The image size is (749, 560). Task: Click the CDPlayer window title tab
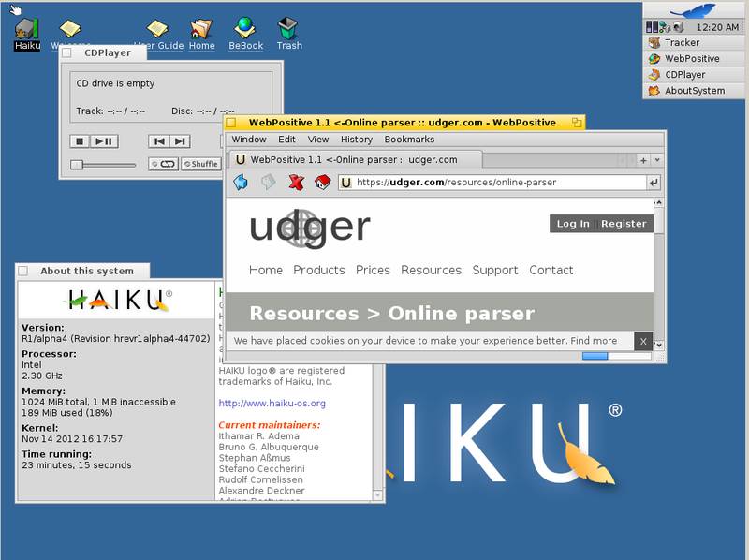[103, 52]
